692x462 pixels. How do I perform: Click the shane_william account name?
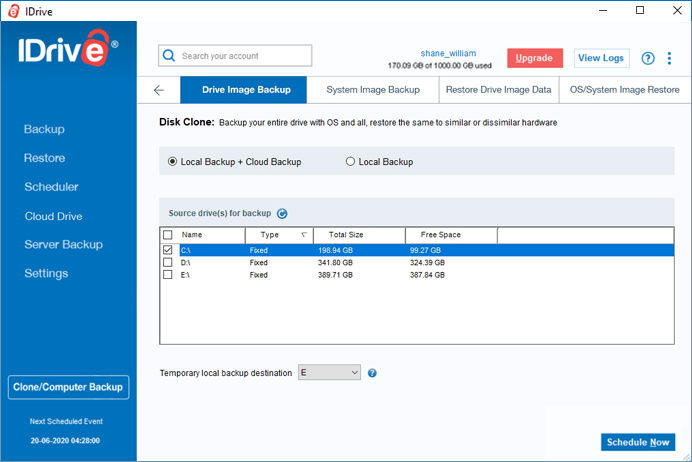click(x=448, y=53)
